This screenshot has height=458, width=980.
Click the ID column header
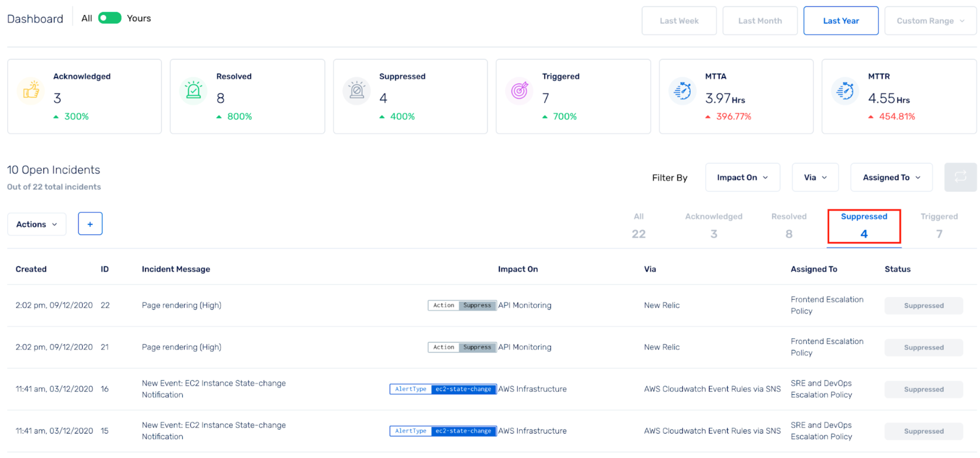coord(105,269)
